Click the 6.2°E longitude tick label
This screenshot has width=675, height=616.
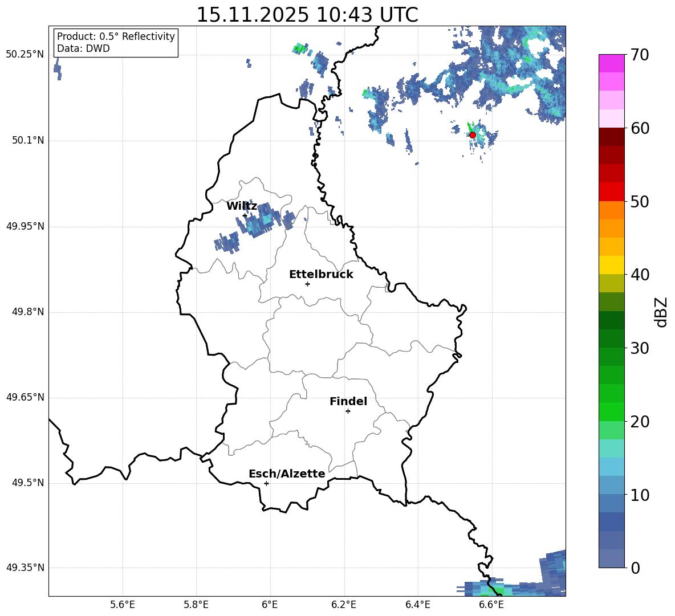pos(344,605)
